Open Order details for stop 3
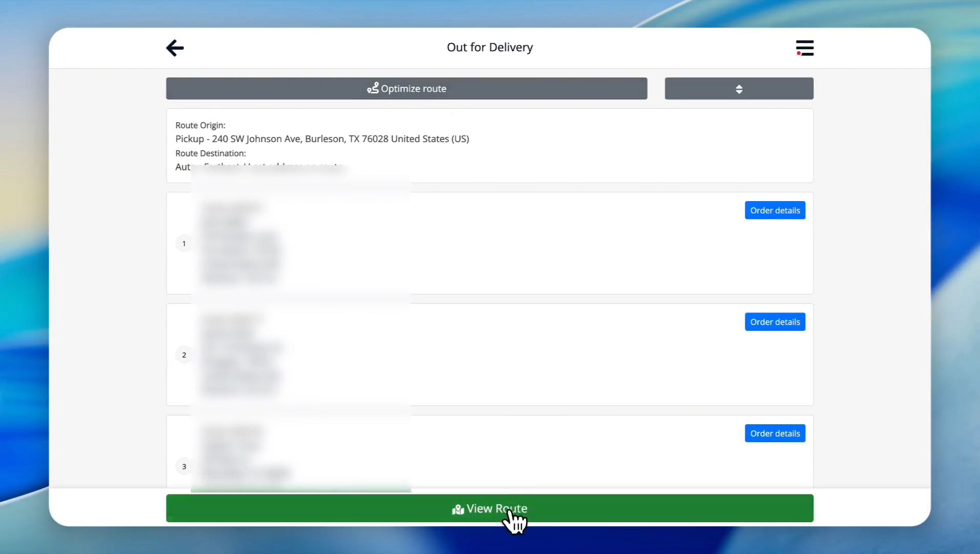 tap(775, 433)
